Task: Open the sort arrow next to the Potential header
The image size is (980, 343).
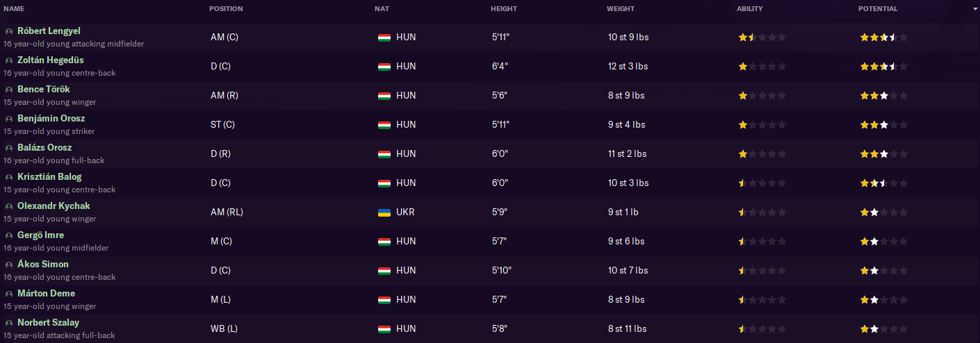Action: tap(975, 9)
